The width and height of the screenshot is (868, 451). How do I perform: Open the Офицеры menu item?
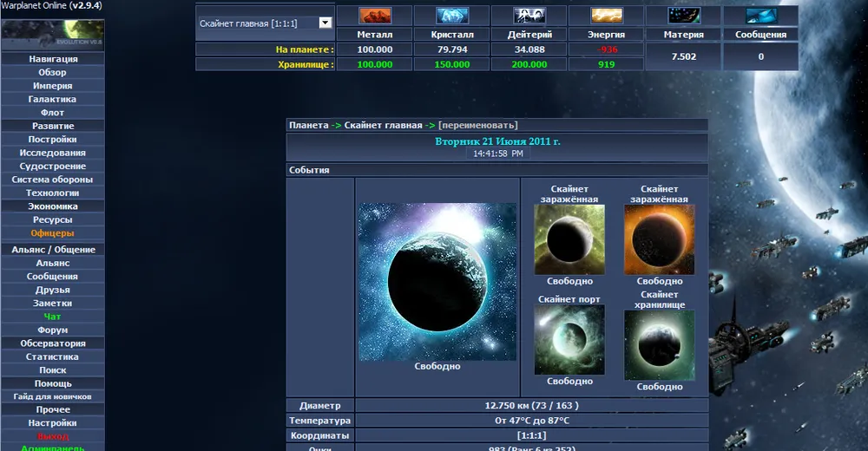[52, 233]
